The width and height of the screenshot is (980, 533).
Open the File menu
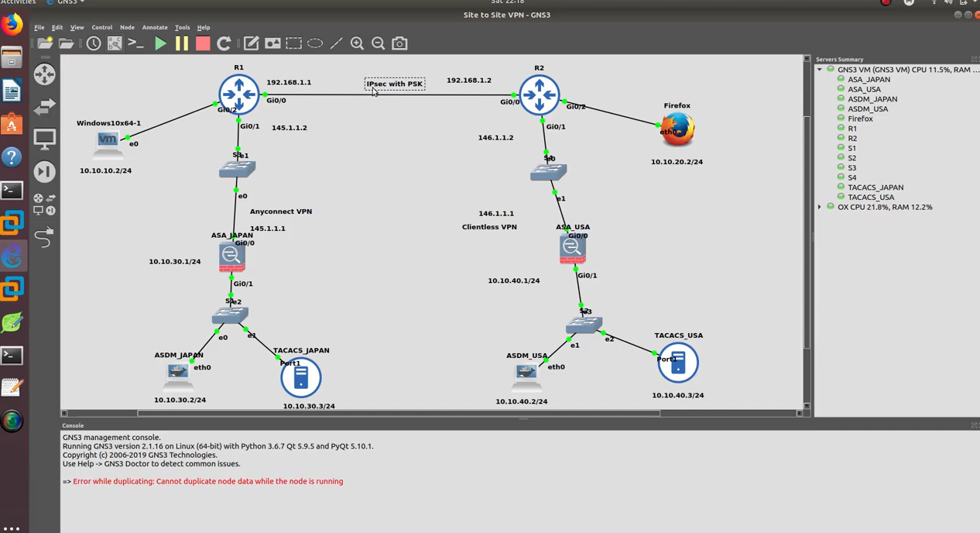click(x=39, y=27)
